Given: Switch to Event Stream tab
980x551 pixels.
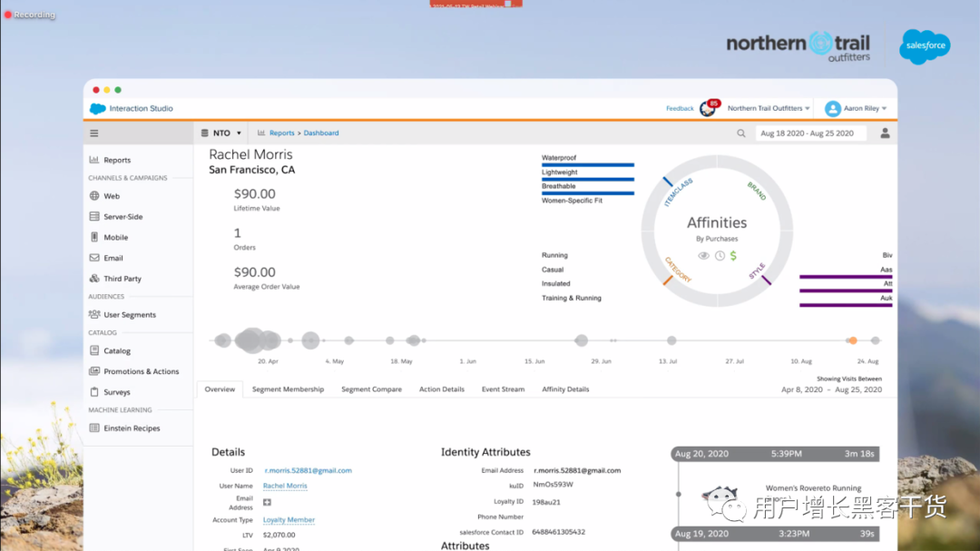Looking at the screenshot, I should coord(503,389).
